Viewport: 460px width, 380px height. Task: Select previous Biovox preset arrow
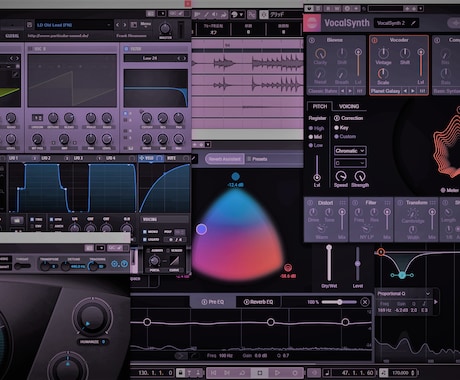tap(342, 91)
